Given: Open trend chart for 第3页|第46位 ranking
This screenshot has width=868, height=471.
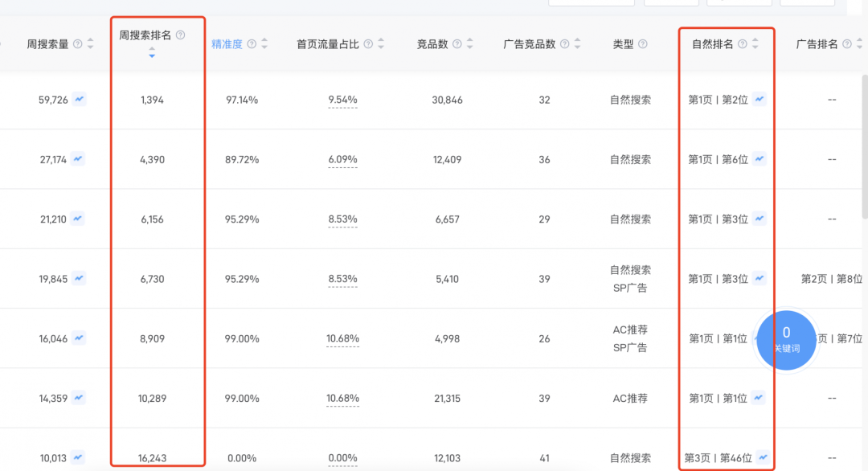Looking at the screenshot, I should pyautogui.click(x=764, y=457).
